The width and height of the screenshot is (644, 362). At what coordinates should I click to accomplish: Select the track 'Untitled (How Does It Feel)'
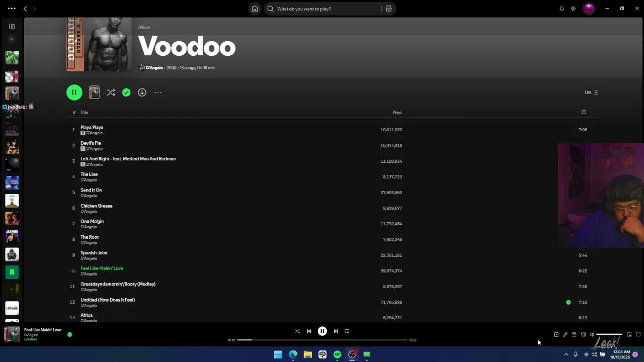click(108, 300)
